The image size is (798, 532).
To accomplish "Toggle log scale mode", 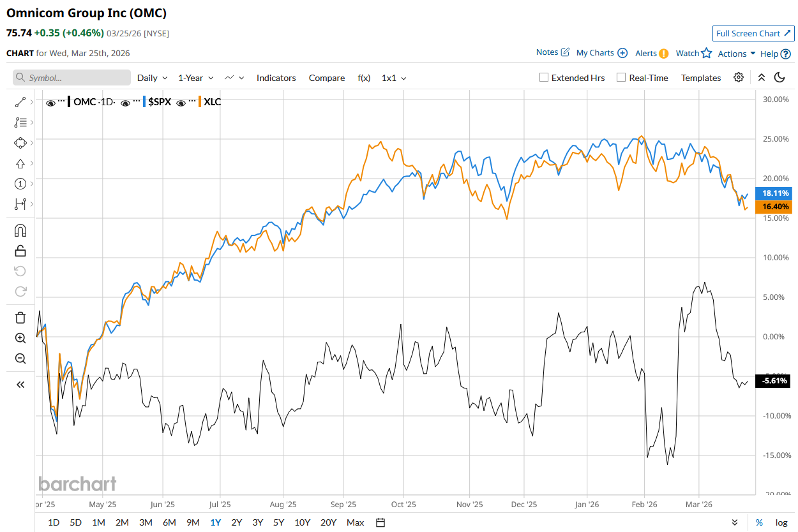I will point(781,522).
